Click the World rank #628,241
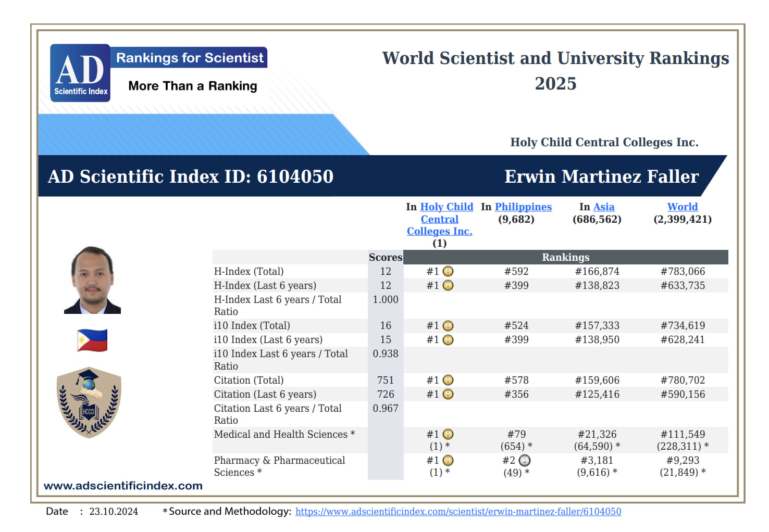 (683, 339)
